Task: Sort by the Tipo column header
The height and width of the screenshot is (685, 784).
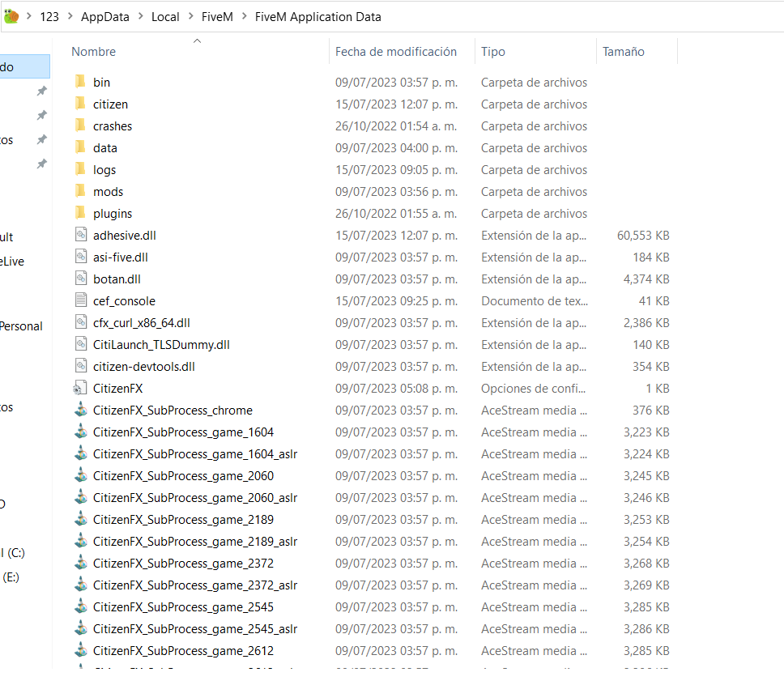Action: click(493, 52)
